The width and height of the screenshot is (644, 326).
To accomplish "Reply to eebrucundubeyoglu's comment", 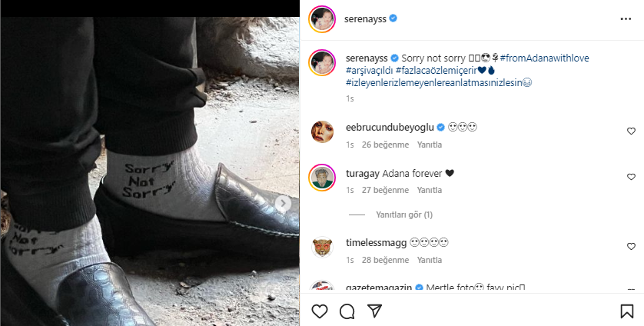I will click(430, 143).
